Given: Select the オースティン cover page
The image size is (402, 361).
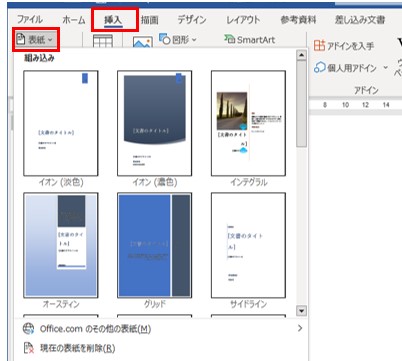Looking at the screenshot, I should pos(61,250).
